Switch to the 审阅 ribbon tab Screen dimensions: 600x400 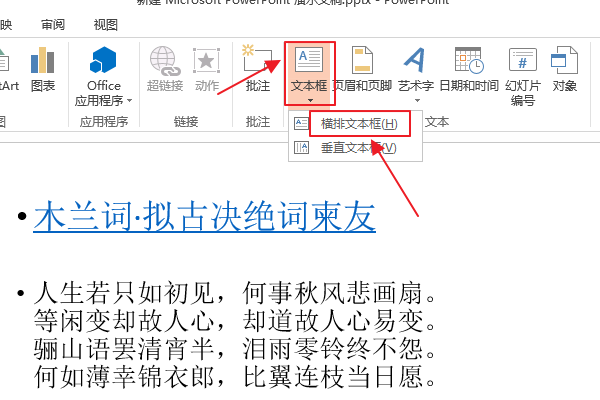53,25
